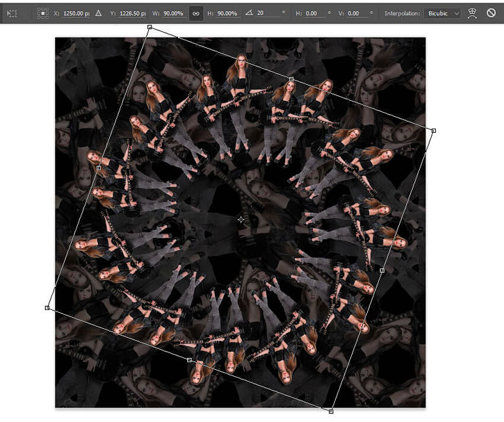Image resolution: width=504 pixels, height=422 pixels.
Task: Click the left edge midpoint handle
Action: click(99, 168)
